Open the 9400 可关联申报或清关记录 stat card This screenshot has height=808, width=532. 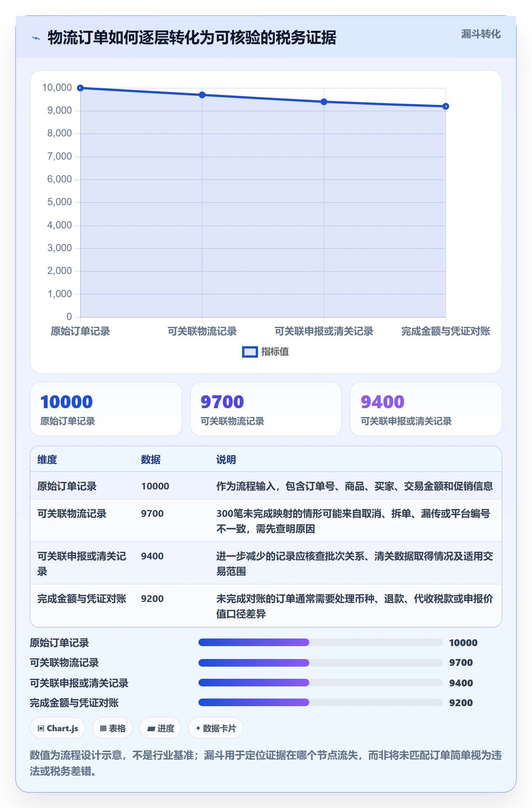coord(426,409)
